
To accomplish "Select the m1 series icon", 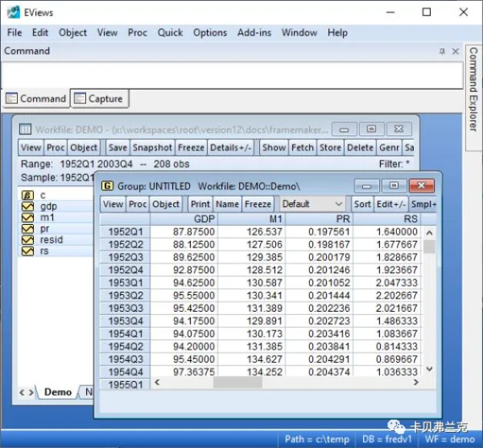I will coord(27,218).
